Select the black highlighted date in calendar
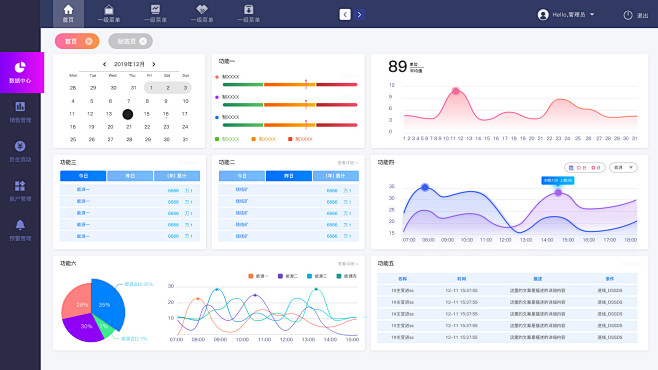The height and width of the screenshot is (370, 658). (128, 114)
